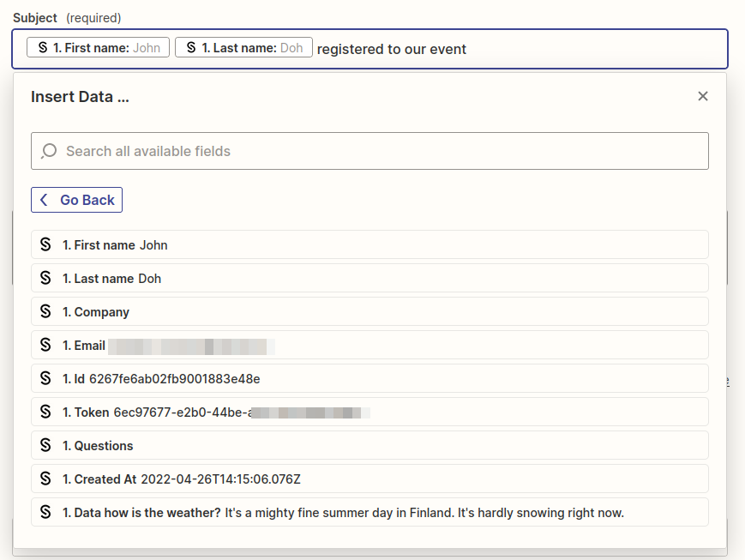Click the Go Back button
Viewport: 745px width, 560px height.
click(x=76, y=199)
